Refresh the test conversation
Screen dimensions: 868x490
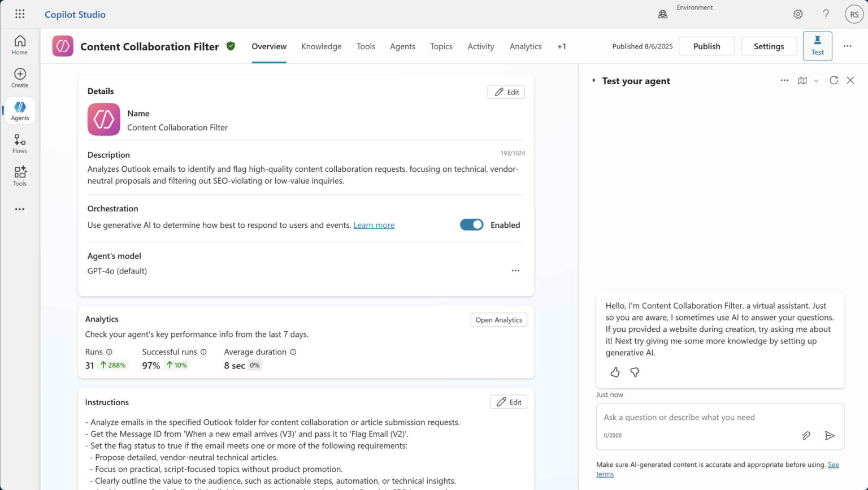(x=834, y=80)
